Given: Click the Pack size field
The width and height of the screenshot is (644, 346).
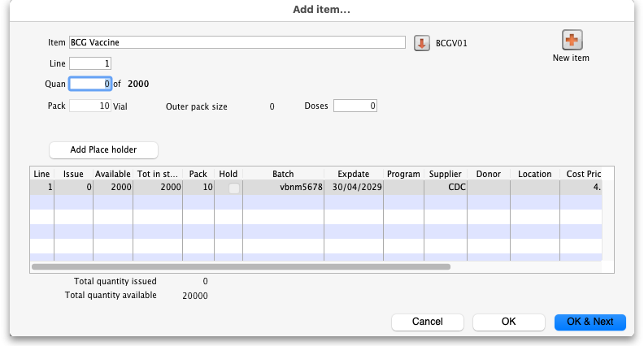Looking at the screenshot, I should [90, 106].
